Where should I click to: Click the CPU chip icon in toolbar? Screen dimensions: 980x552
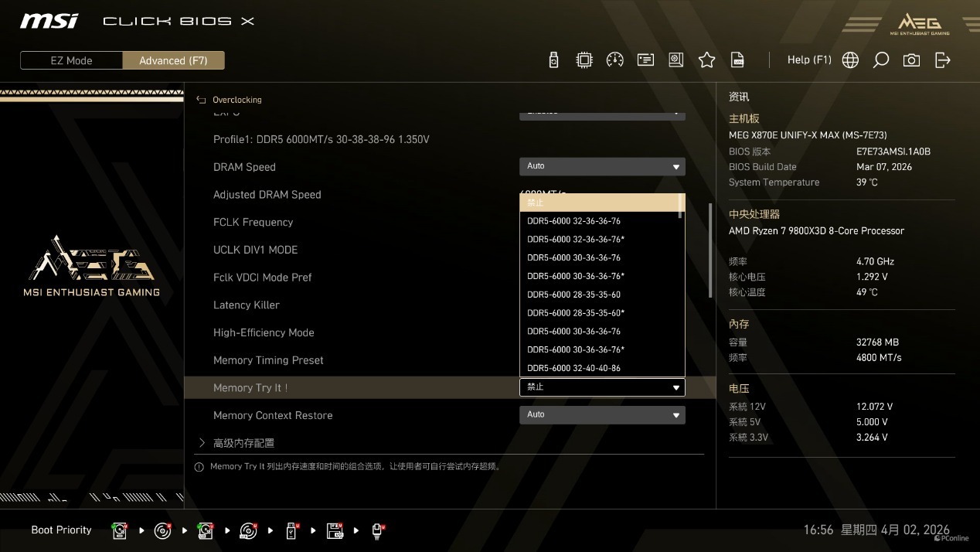coord(584,60)
